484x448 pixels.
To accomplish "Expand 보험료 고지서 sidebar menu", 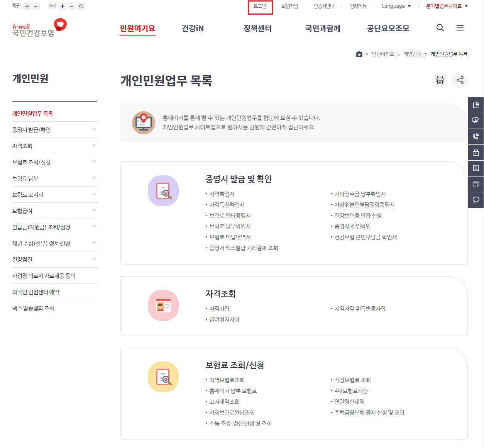I will [55, 195].
